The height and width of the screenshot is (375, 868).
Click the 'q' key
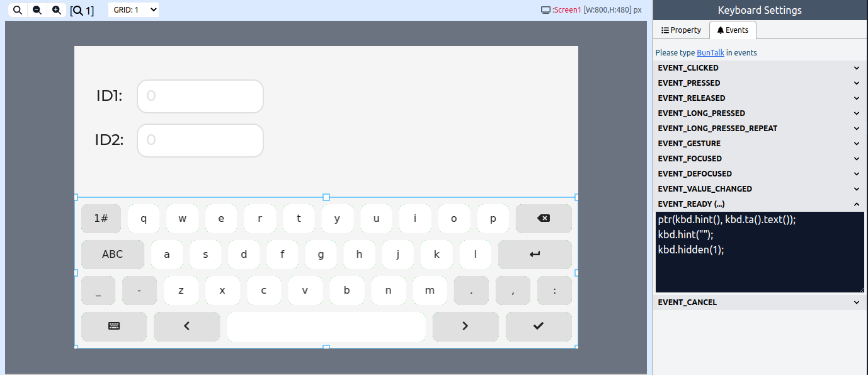click(144, 219)
